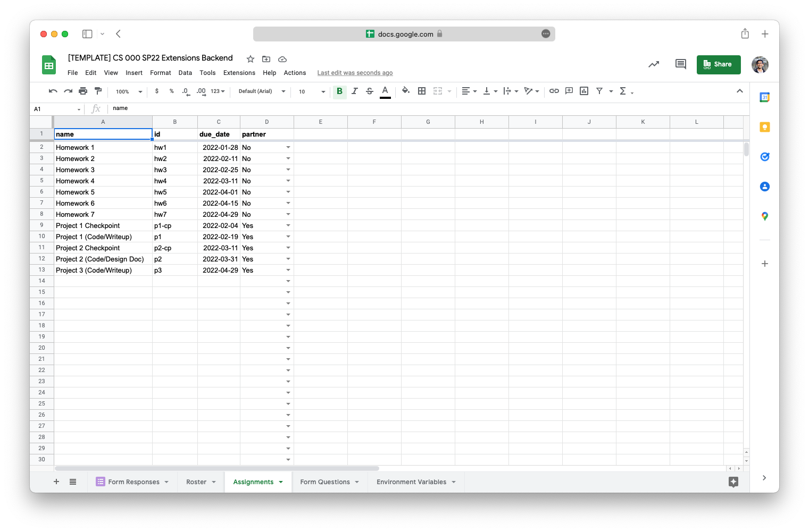Click the redo arrow icon

(x=68, y=91)
